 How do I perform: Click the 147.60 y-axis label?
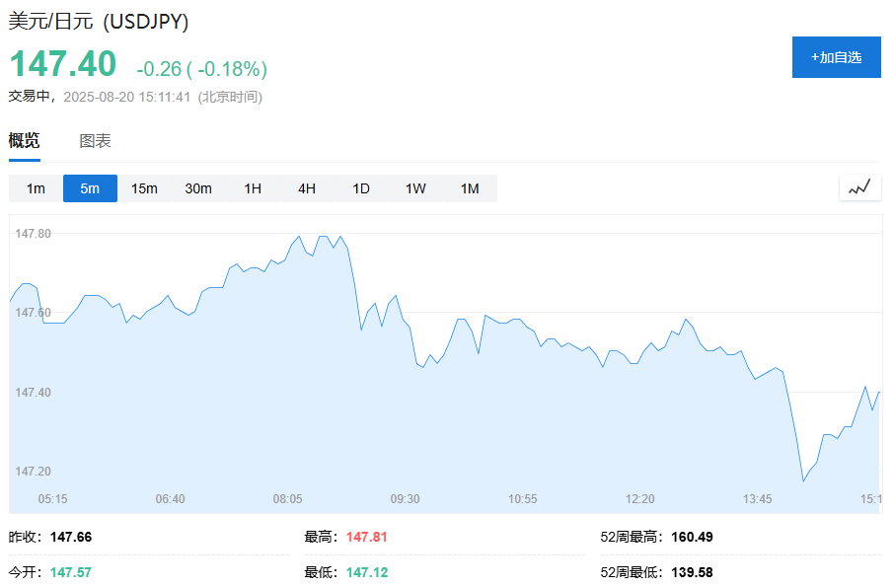(x=34, y=313)
